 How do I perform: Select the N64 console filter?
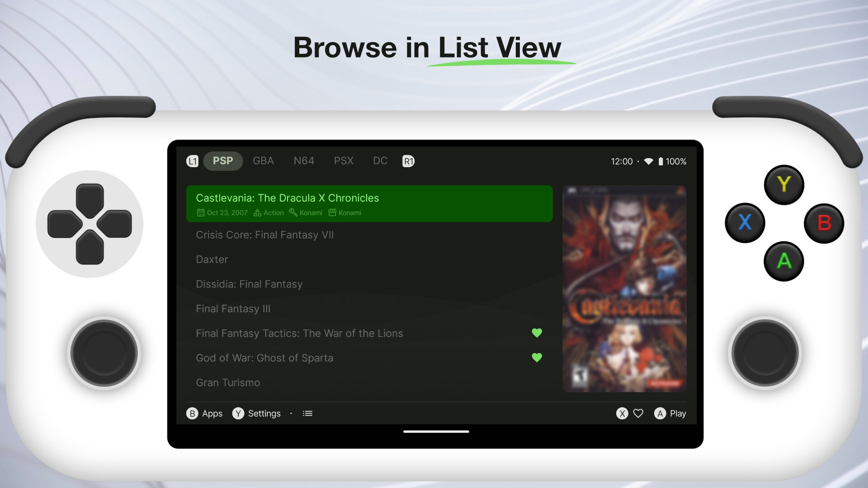(303, 161)
